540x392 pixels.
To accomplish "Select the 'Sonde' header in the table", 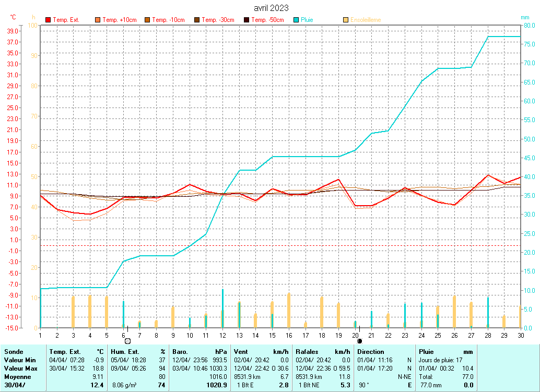I will coord(14,352).
